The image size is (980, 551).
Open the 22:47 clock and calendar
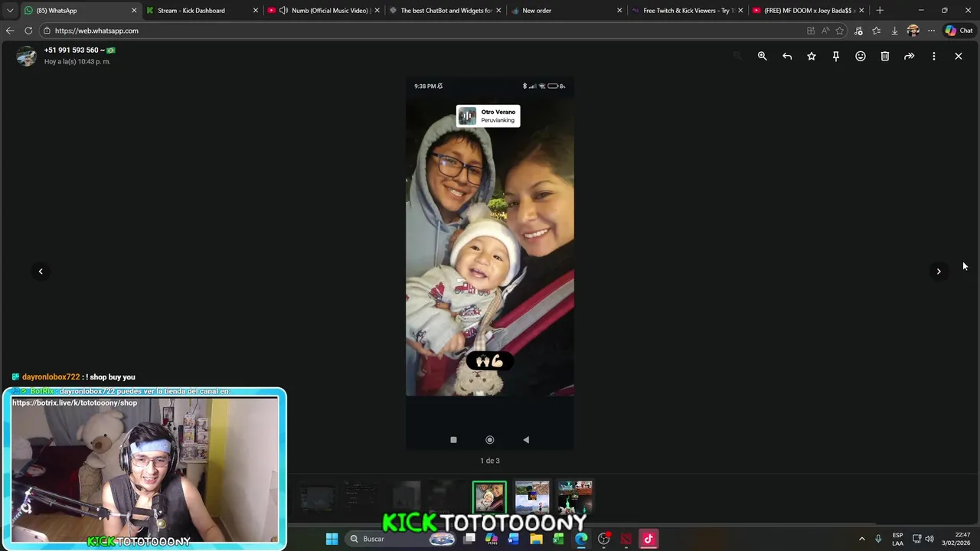pos(956,539)
